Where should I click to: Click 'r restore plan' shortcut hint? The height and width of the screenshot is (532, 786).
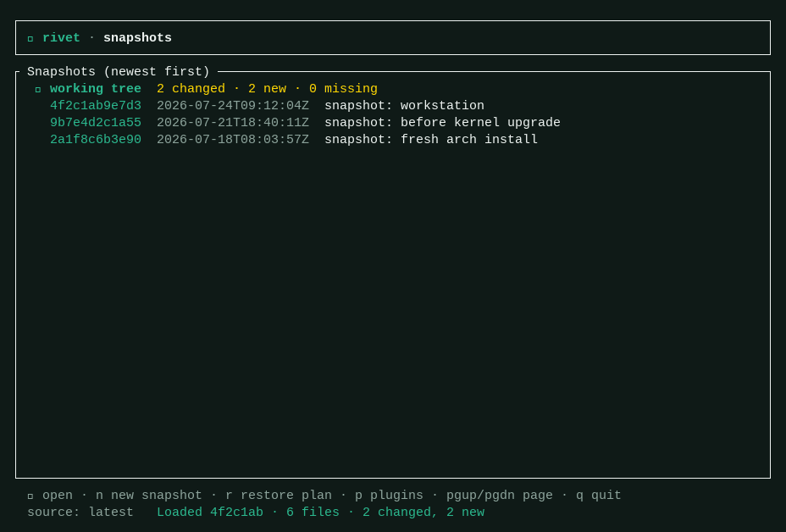278,496
